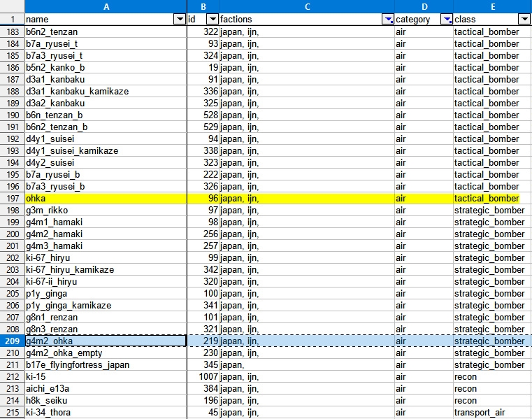Viewport: 532px width, 419px height.
Task: Click the ki-67_hiryu_kamikaze cell
Action: (105, 270)
